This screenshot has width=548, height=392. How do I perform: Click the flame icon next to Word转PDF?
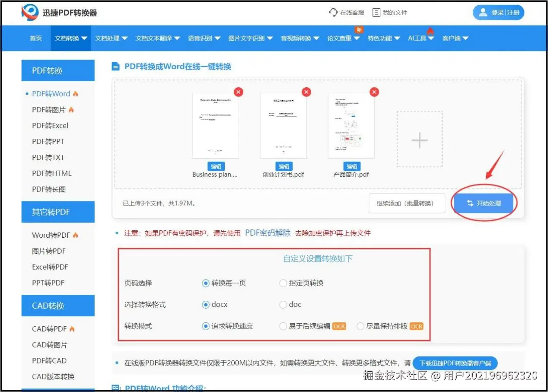76,235
